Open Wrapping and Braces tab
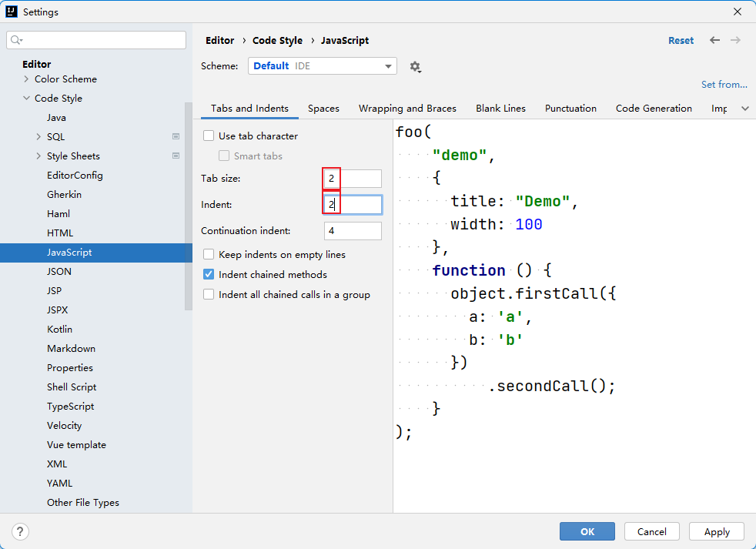This screenshot has height=549, width=756. coord(407,109)
